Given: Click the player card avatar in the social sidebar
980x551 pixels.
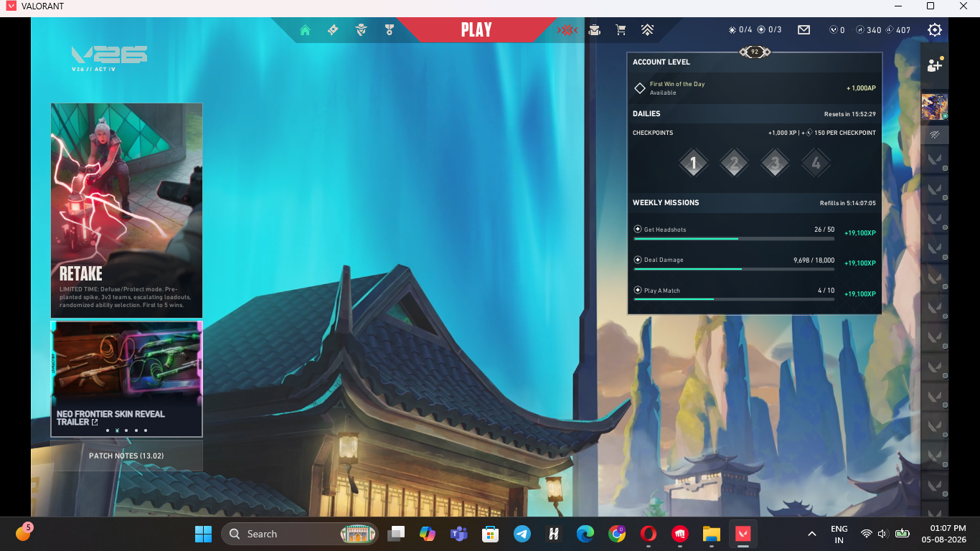Looking at the screenshot, I should pos(934,107).
